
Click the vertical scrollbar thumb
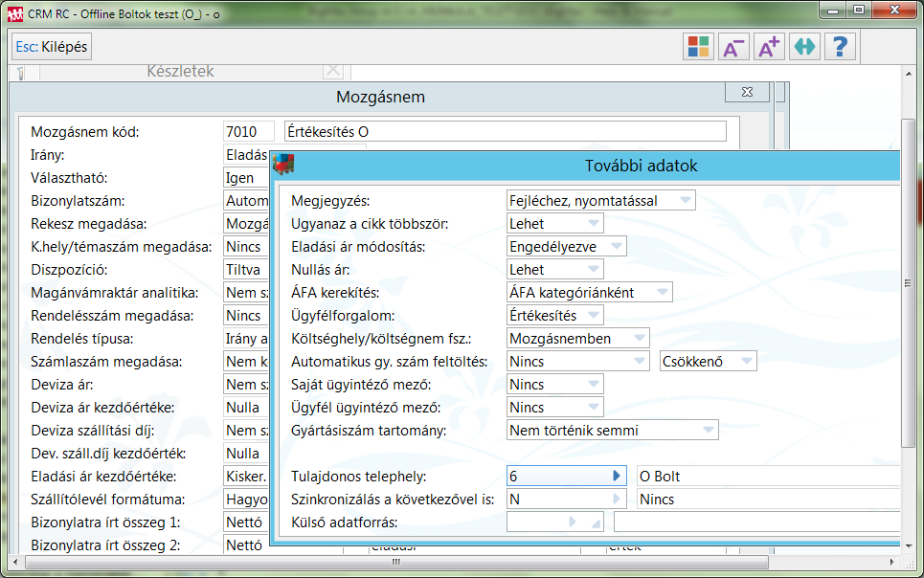[908, 283]
